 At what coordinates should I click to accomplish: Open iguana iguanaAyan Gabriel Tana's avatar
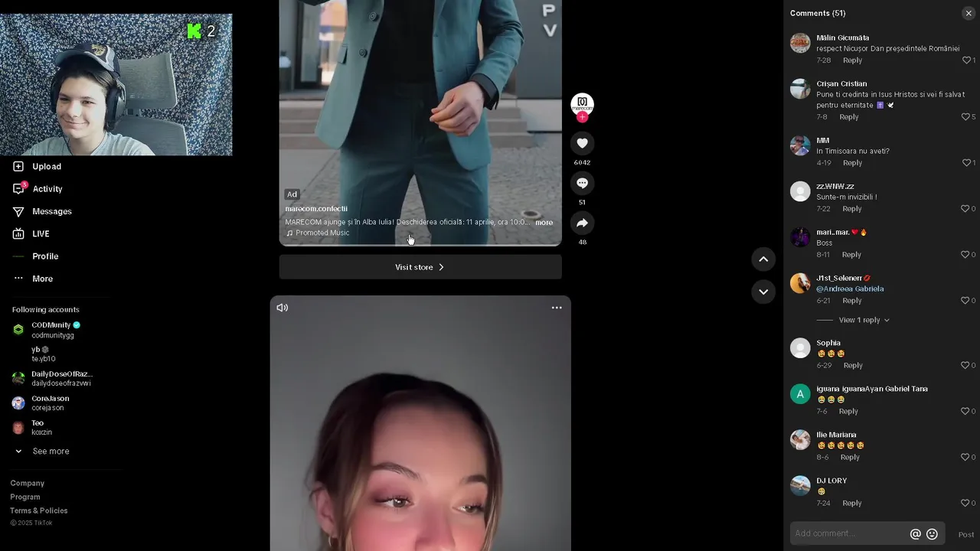[x=800, y=394]
